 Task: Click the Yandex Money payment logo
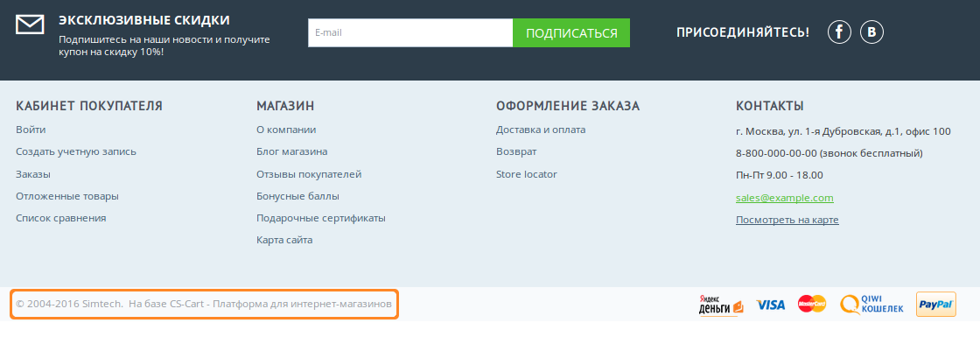click(721, 305)
